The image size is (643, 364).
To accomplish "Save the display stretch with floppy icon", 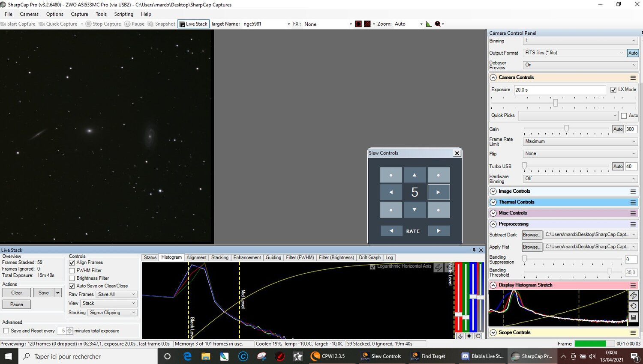I will coord(633,317).
